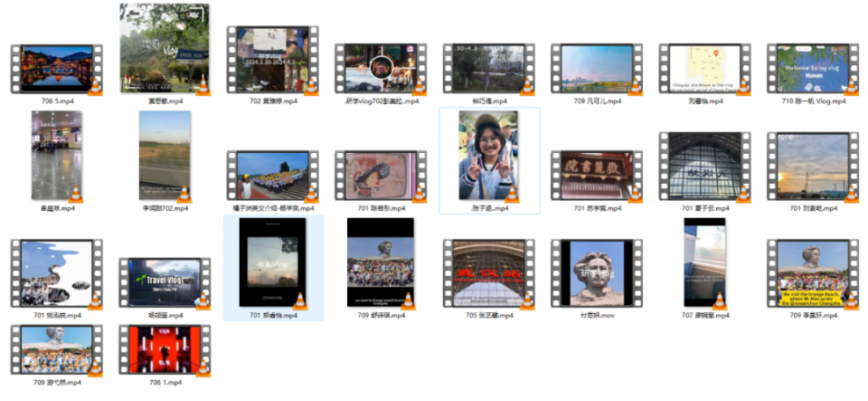Select the 701 sunset sky video thumbnail

813,167
